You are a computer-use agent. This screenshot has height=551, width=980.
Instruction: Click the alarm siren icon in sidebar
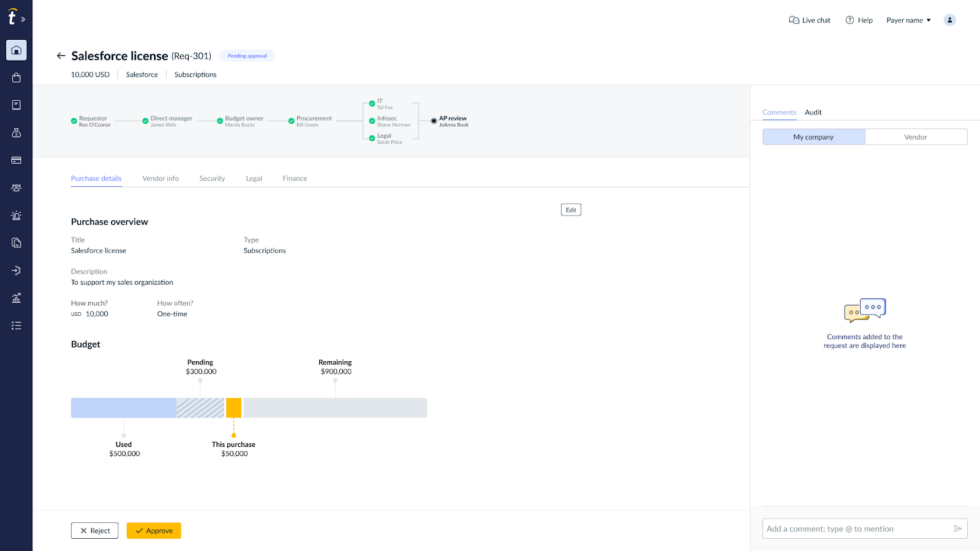click(x=17, y=216)
